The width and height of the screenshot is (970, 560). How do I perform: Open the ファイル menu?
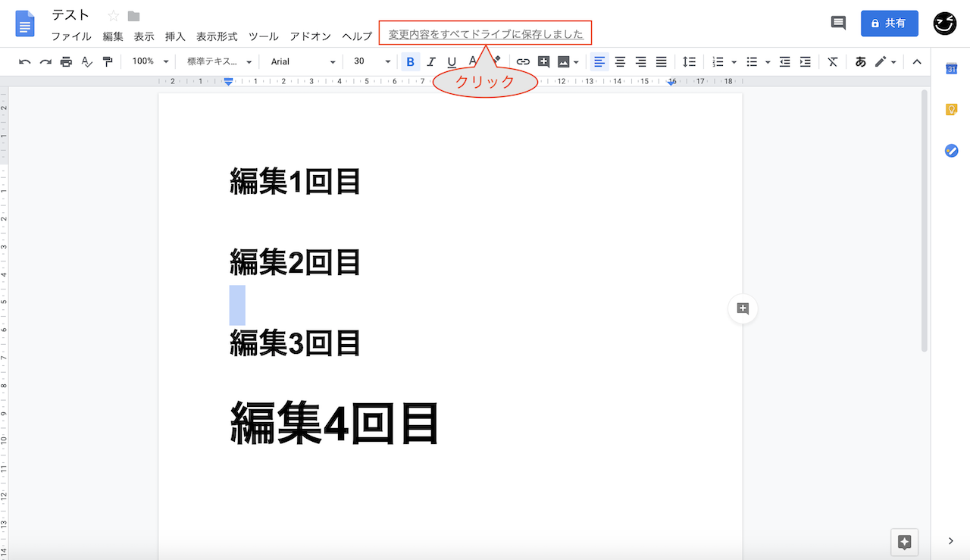[71, 36]
